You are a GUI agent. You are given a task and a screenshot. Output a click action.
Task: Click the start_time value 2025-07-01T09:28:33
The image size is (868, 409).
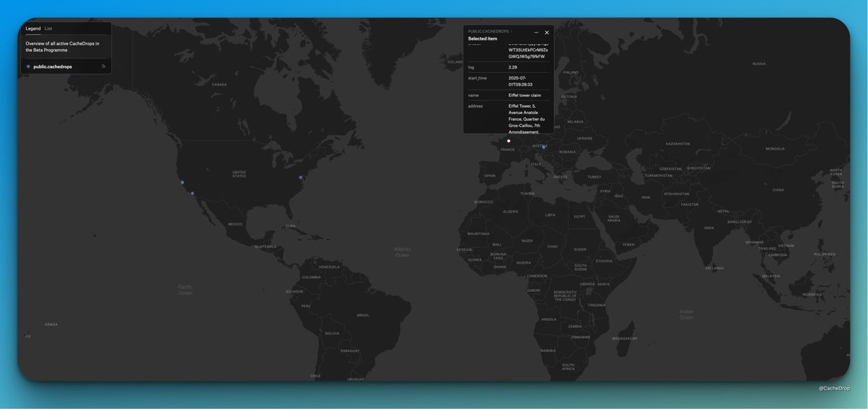[x=521, y=81]
